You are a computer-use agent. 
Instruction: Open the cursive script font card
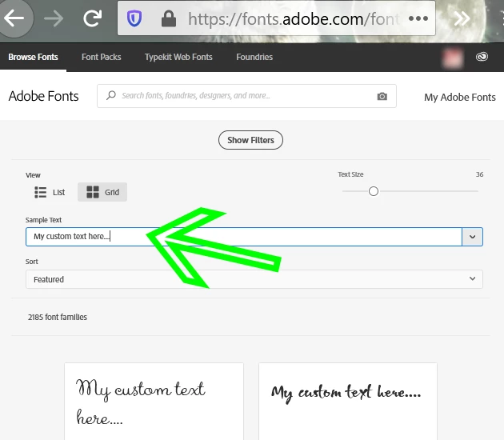click(x=154, y=402)
